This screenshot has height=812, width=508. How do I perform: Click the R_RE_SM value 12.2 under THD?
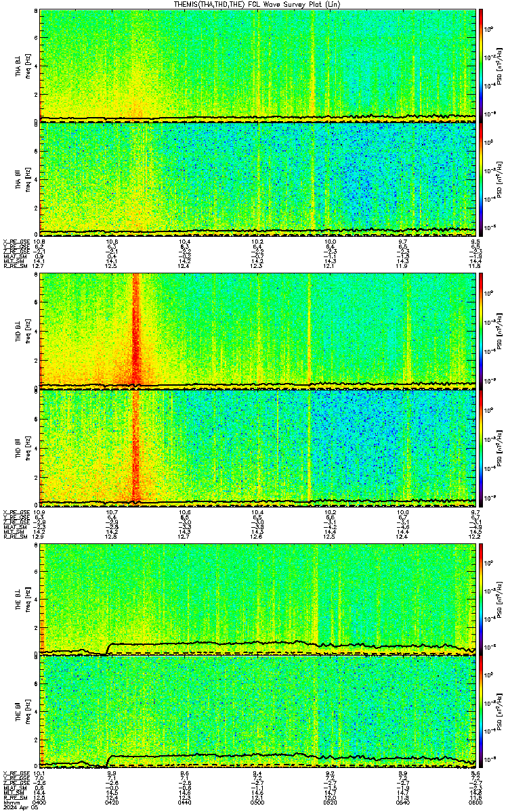pyautogui.click(x=475, y=537)
